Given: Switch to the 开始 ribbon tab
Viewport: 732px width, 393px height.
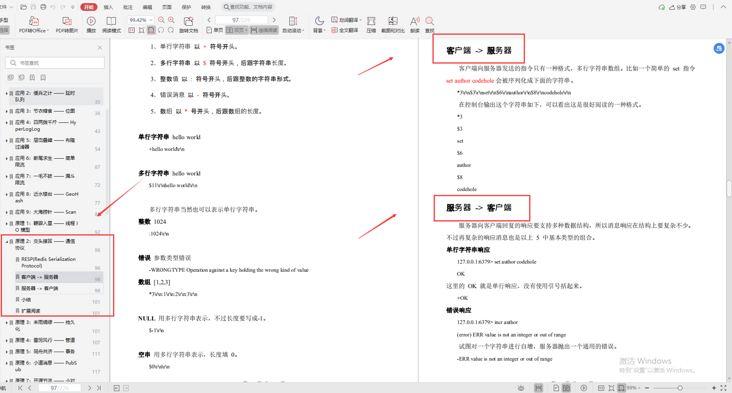Looking at the screenshot, I should point(89,7).
